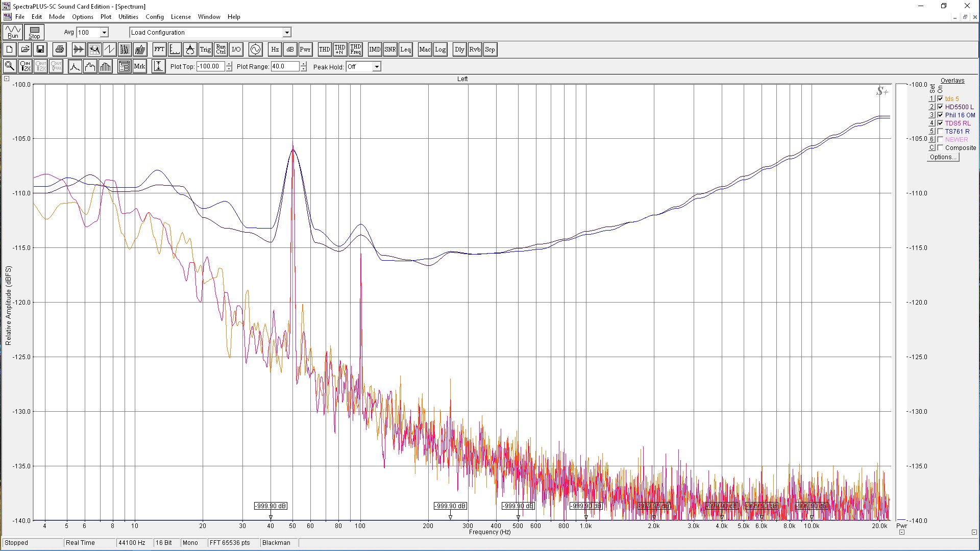This screenshot has width=980, height=551.
Task: Open the dB peak amplitude utility
Action: click(290, 49)
